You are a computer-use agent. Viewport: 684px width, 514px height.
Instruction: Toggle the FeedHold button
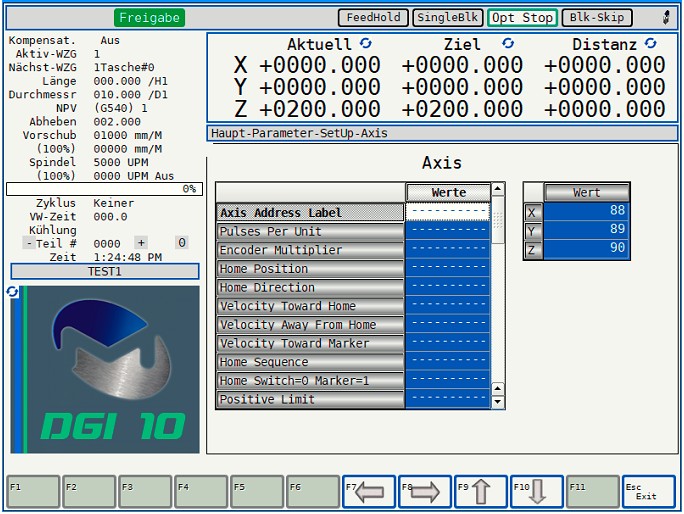[373, 17]
